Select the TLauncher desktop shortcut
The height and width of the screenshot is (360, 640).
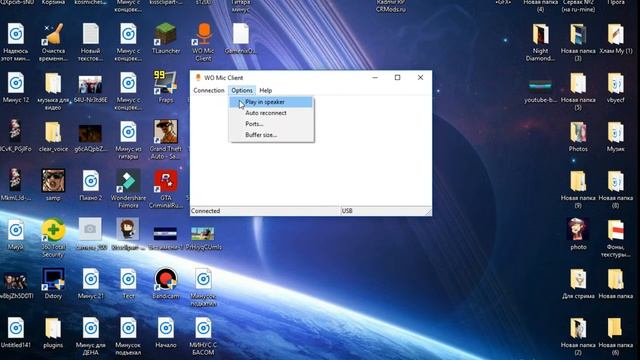(166, 38)
